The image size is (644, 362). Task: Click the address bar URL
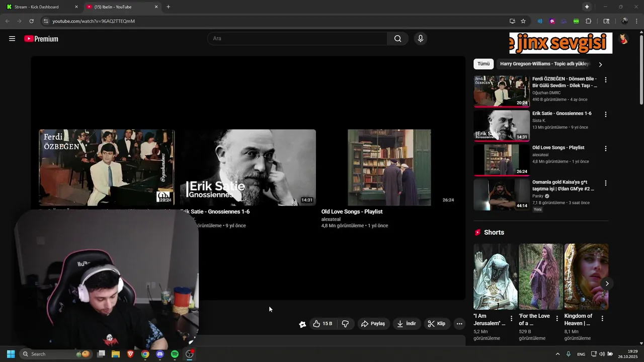(x=94, y=21)
